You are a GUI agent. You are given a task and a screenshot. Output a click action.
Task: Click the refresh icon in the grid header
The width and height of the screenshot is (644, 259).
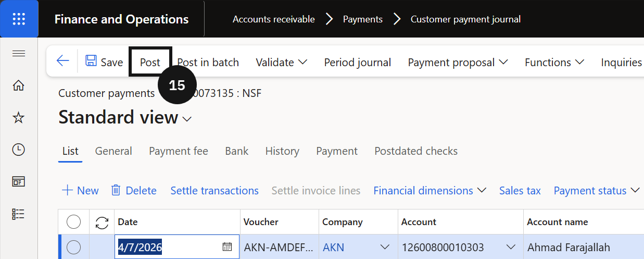pyautogui.click(x=102, y=223)
